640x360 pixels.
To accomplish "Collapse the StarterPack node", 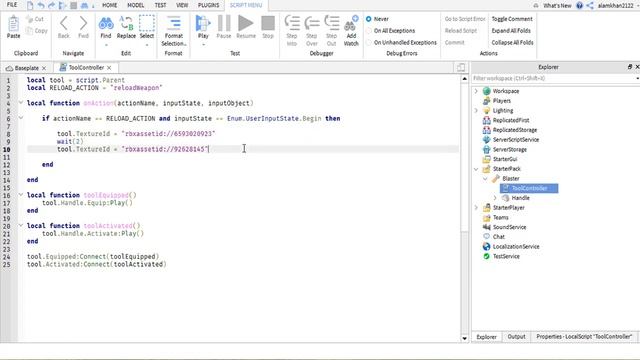I will click(x=476, y=169).
